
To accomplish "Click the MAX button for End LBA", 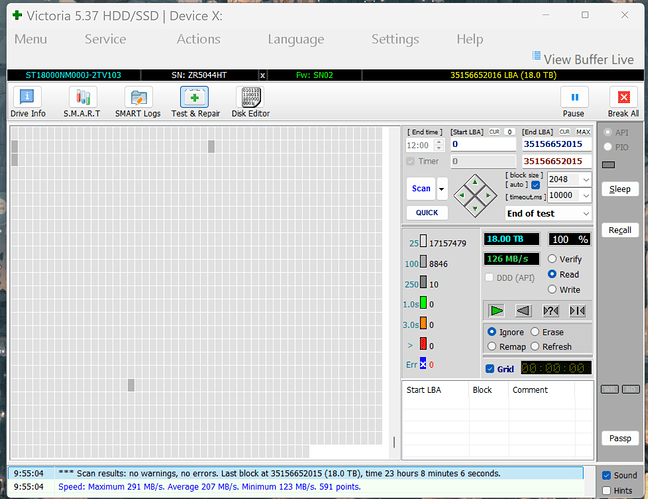I will pos(583,132).
